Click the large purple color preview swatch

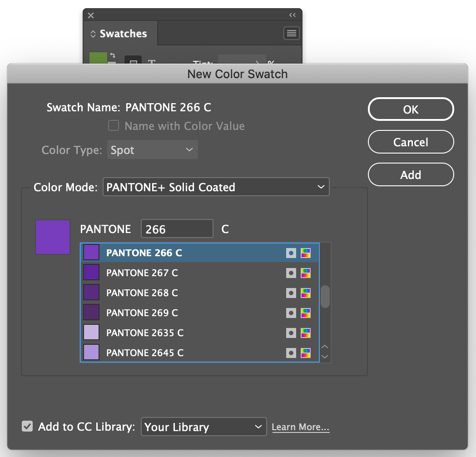53,237
